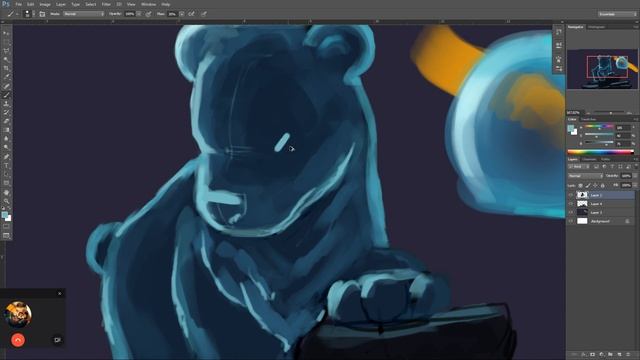640x360 pixels.
Task: Click the Create new group folder icon
Action: (x=611, y=355)
